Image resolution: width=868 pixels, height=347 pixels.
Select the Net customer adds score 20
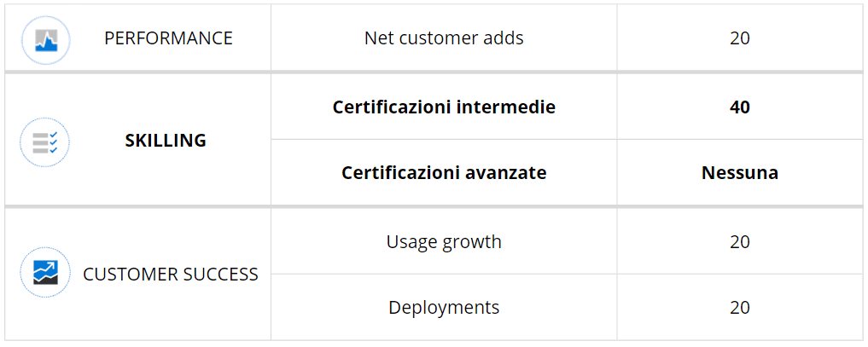click(x=740, y=38)
